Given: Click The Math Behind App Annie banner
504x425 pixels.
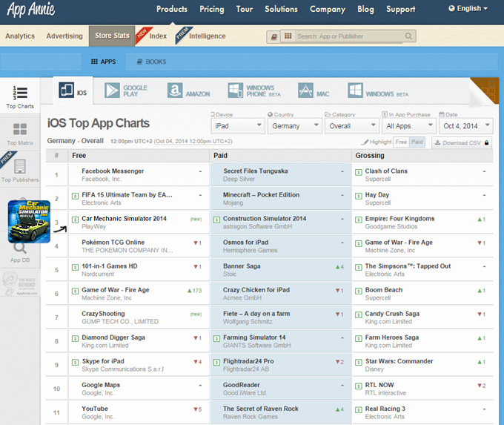Looking at the screenshot, I should [20, 283].
